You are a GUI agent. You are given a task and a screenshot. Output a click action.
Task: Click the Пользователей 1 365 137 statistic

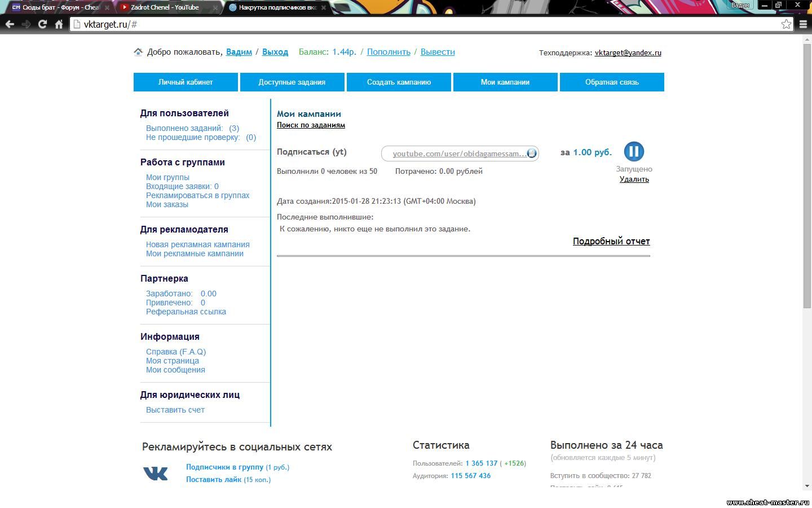click(x=469, y=463)
